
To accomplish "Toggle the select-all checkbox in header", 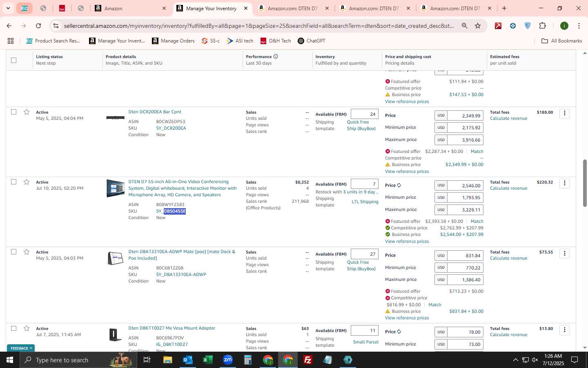I will click(x=13, y=60).
